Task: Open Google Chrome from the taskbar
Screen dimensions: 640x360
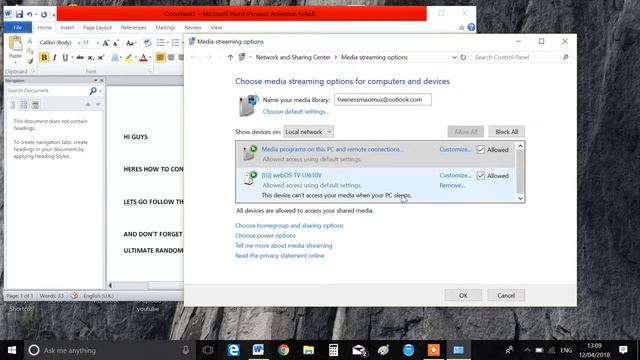Action: [283, 350]
